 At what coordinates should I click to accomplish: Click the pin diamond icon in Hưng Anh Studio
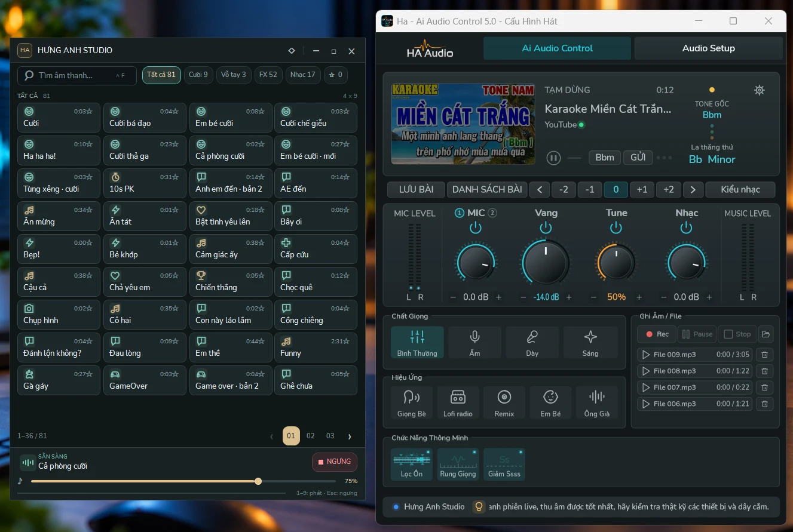[x=292, y=51]
